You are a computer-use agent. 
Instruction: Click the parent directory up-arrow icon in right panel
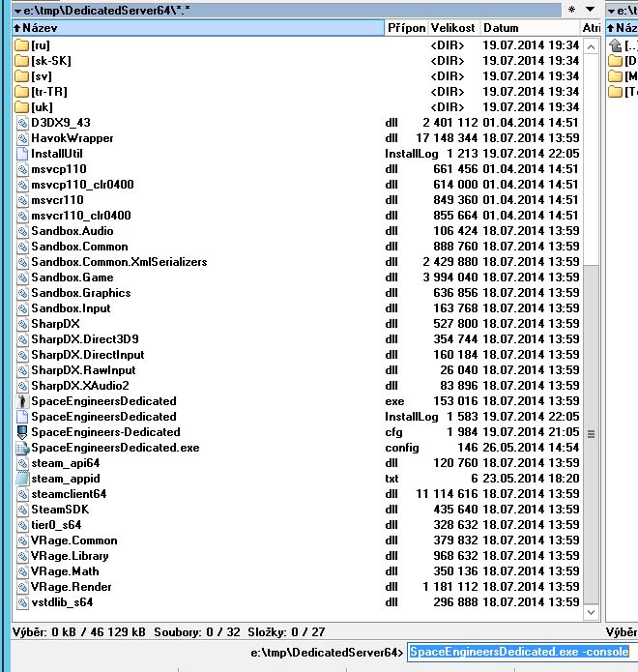(x=616, y=45)
